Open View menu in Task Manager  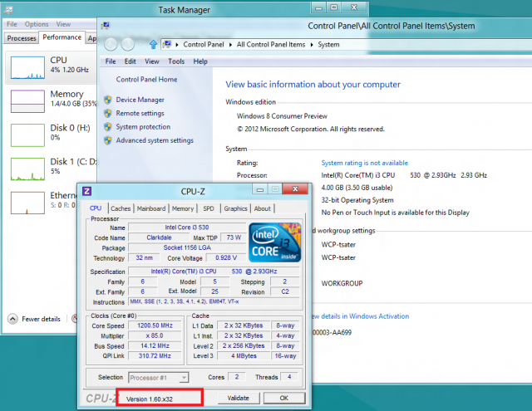coord(63,24)
